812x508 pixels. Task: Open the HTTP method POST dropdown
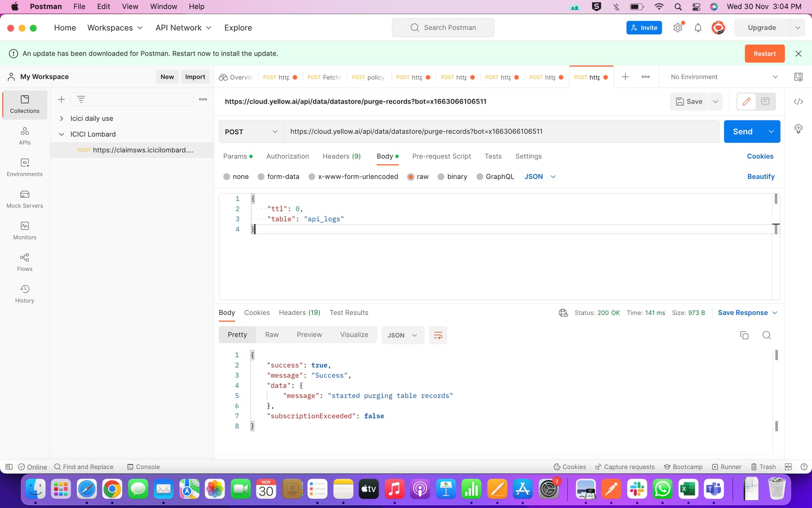pos(251,132)
